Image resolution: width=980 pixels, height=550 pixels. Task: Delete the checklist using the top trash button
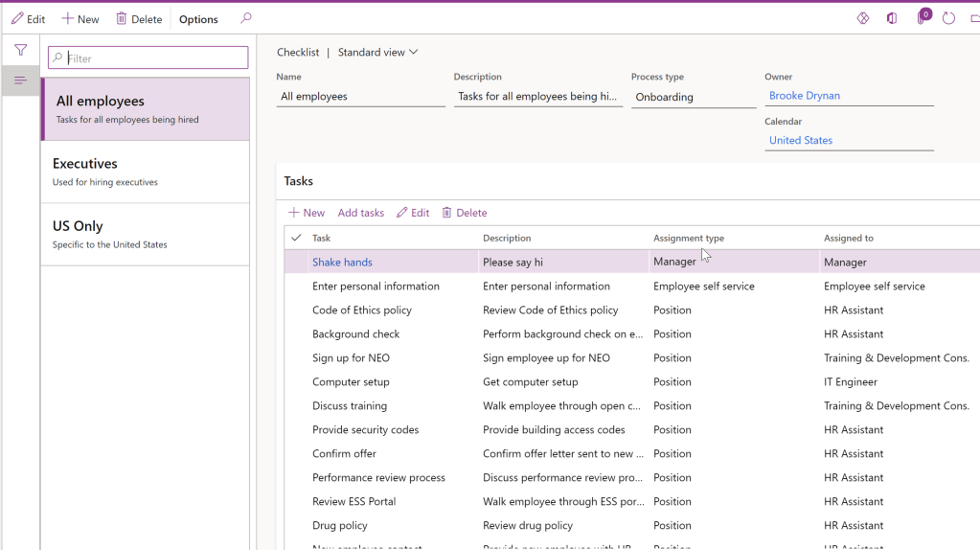(139, 19)
